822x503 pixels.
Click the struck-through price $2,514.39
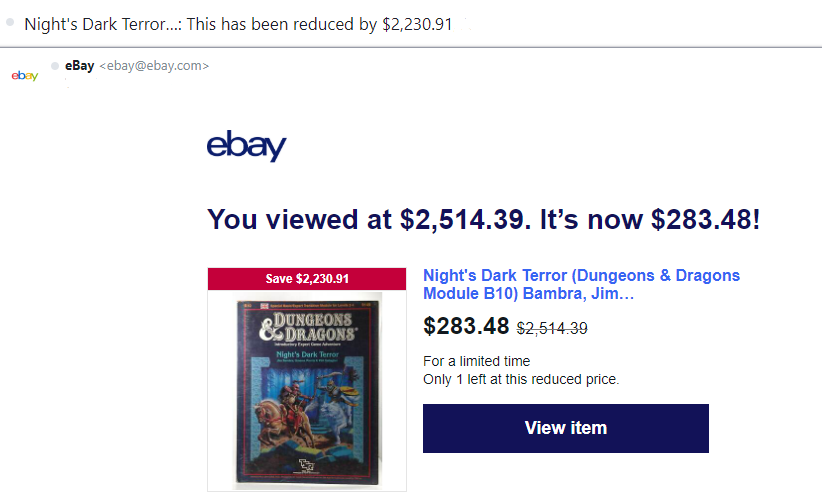[551, 328]
